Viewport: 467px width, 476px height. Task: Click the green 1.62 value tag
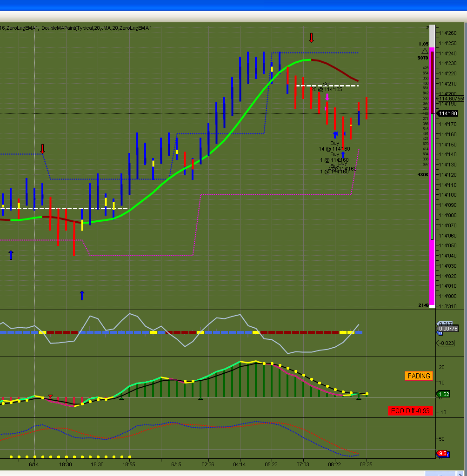[443, 394]
